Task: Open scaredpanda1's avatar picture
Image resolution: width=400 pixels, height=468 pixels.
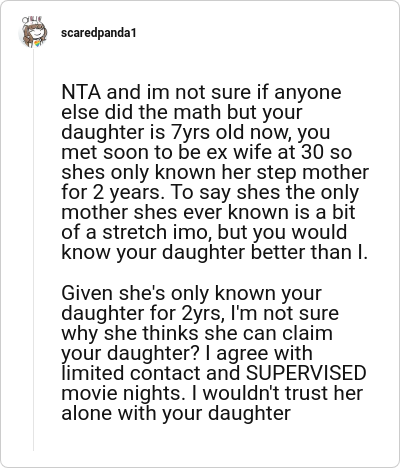Action: click(33, 32)
